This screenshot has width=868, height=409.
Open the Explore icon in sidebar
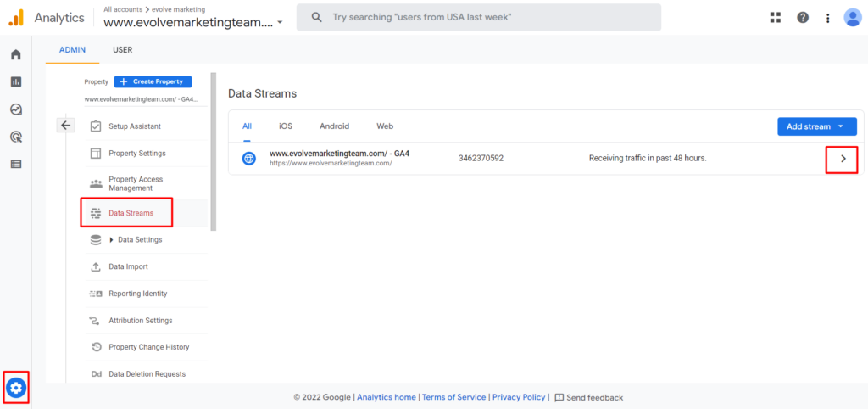tap(16, 109)
